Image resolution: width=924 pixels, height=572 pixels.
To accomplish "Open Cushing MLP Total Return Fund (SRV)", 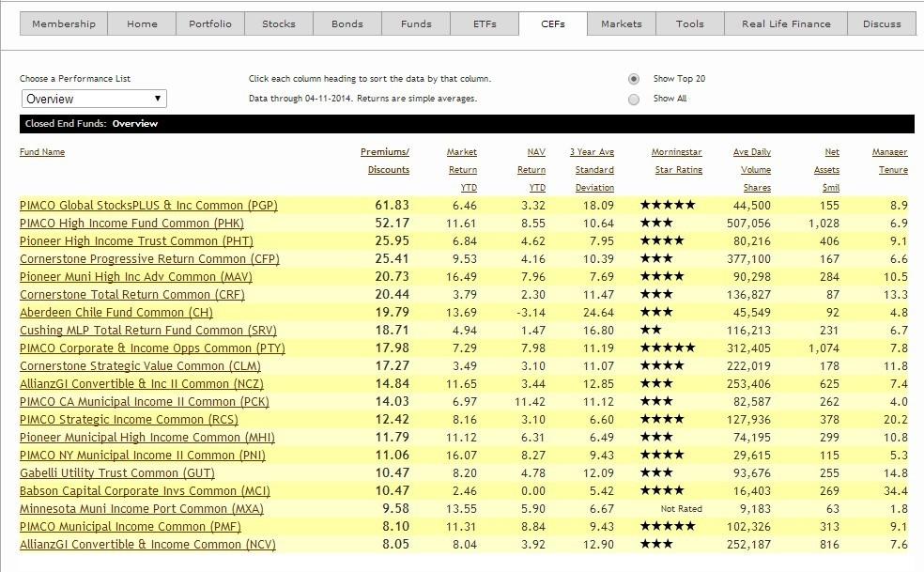I will [x=148, y=331].
